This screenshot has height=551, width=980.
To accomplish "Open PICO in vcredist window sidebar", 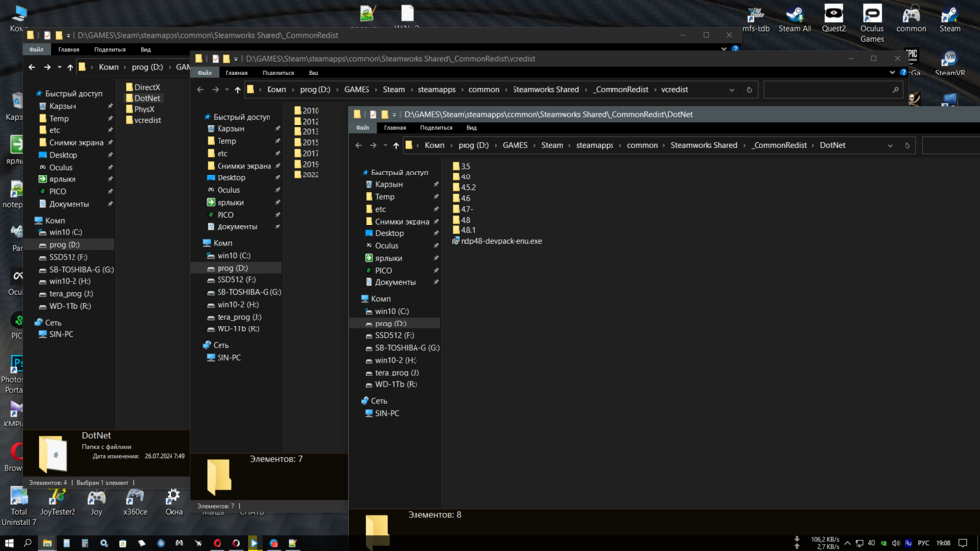I will tap(225, 215).
